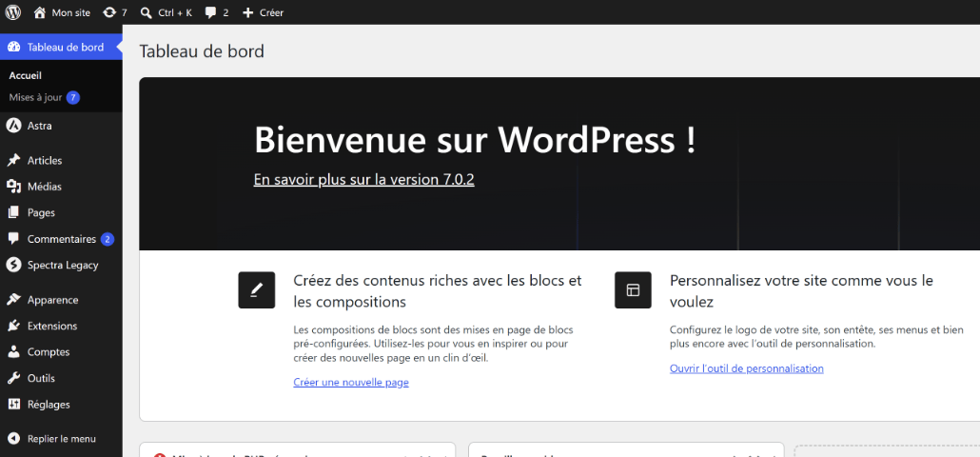The width and height of the screenshot is (980, 457).
Task: Click the layout icon beside Personnalisez heading
Action: tap(633, 290)
